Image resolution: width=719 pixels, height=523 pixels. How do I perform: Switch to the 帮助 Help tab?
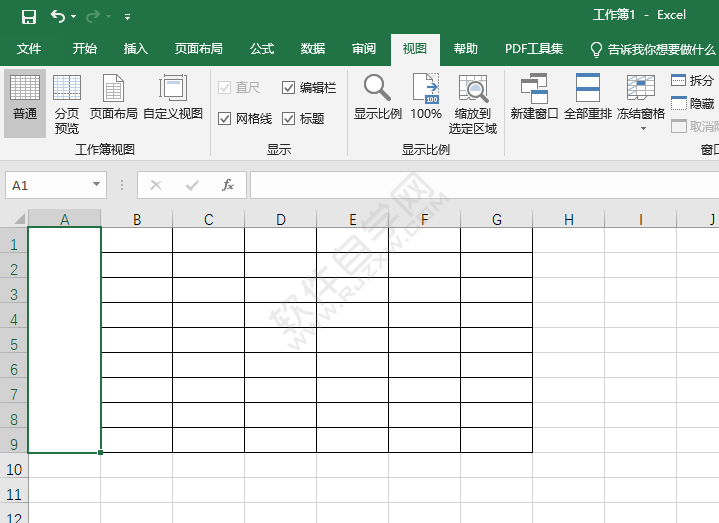465,49
